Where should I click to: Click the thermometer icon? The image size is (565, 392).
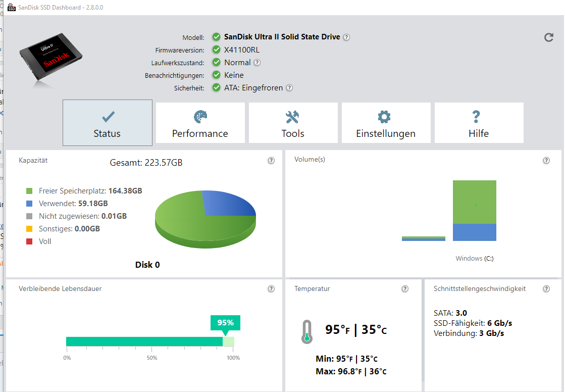point(306,332)
